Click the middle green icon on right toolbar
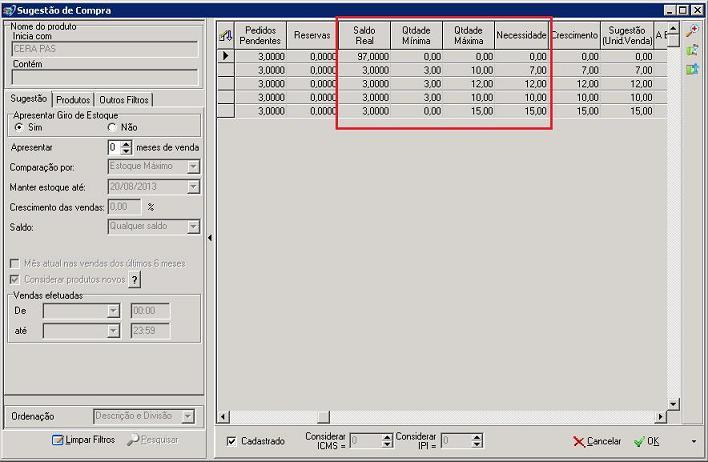The width and height of the screenshot is (708, 462). 692,50
